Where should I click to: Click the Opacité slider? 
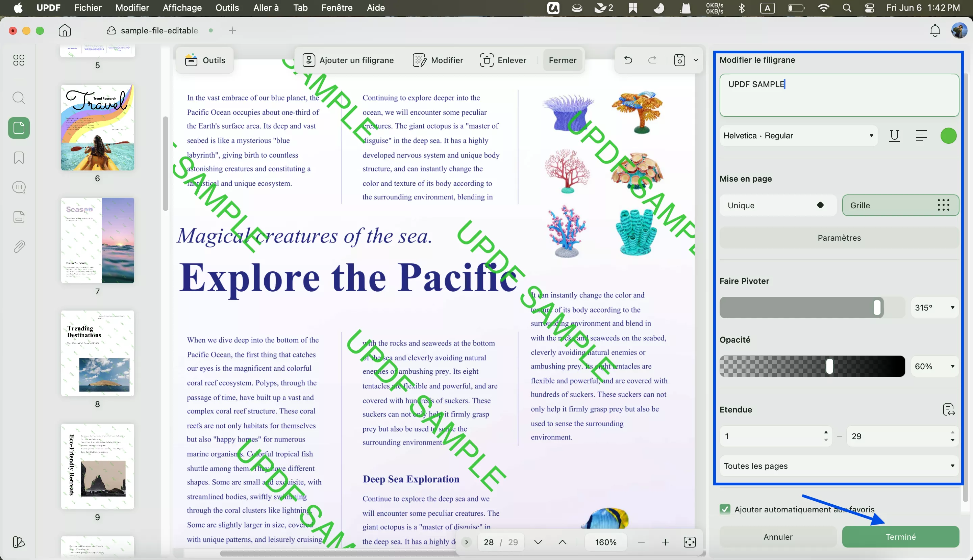[812, 366]
